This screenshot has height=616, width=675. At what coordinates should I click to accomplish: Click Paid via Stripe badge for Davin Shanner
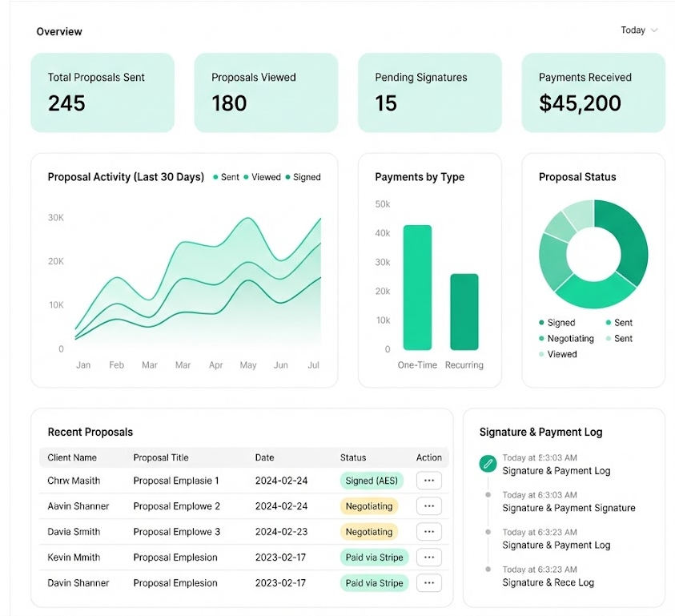coord(374,583)
